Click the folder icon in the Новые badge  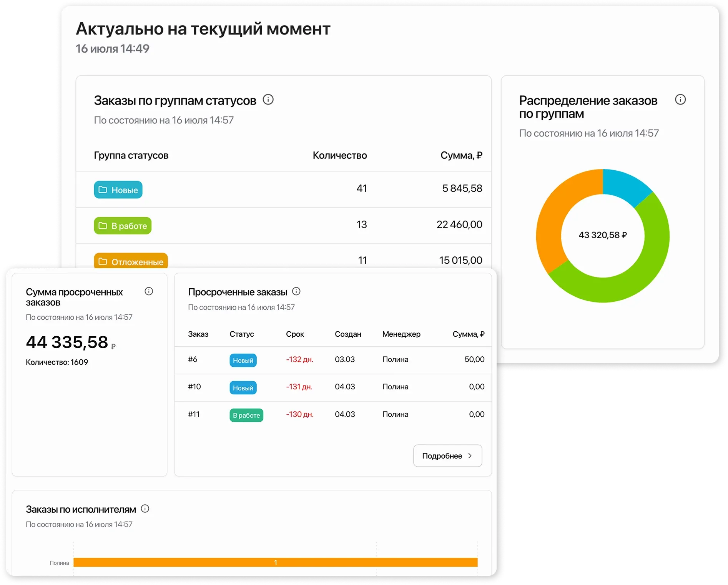tap(102, 189)
